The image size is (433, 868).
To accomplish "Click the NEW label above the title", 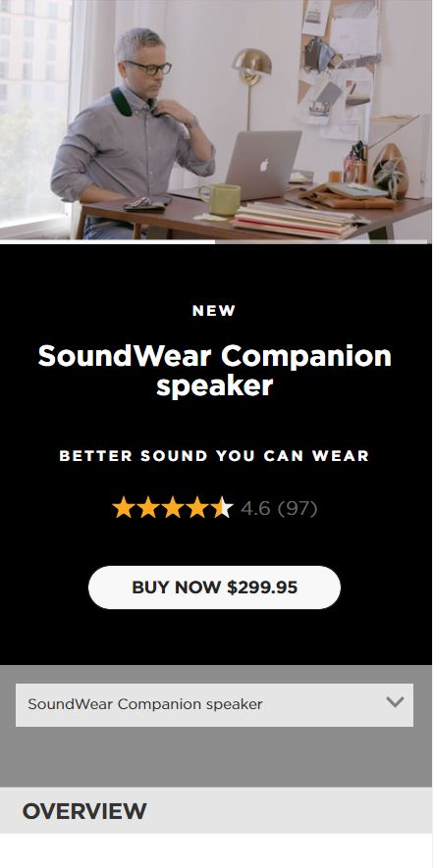I will (x=215, y=311).
